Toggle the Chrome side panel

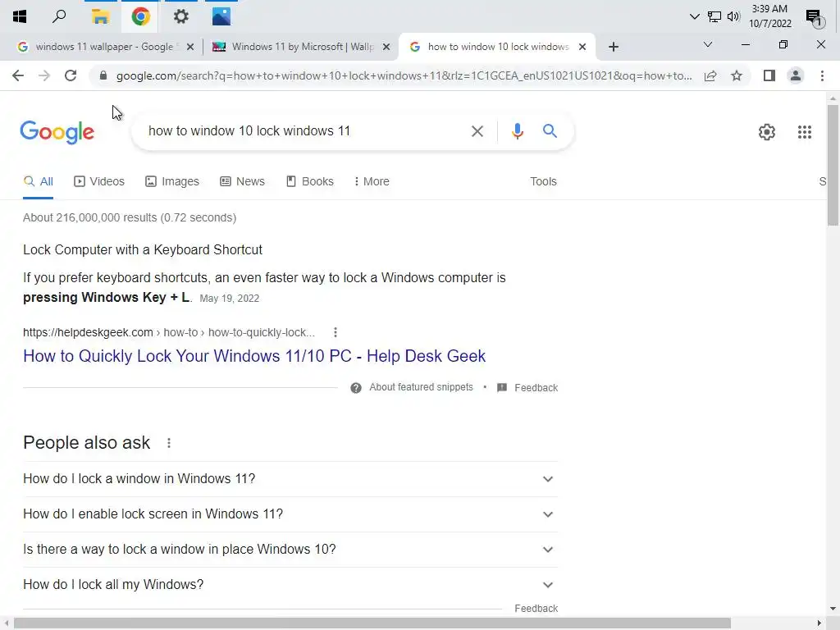(769, 75)
